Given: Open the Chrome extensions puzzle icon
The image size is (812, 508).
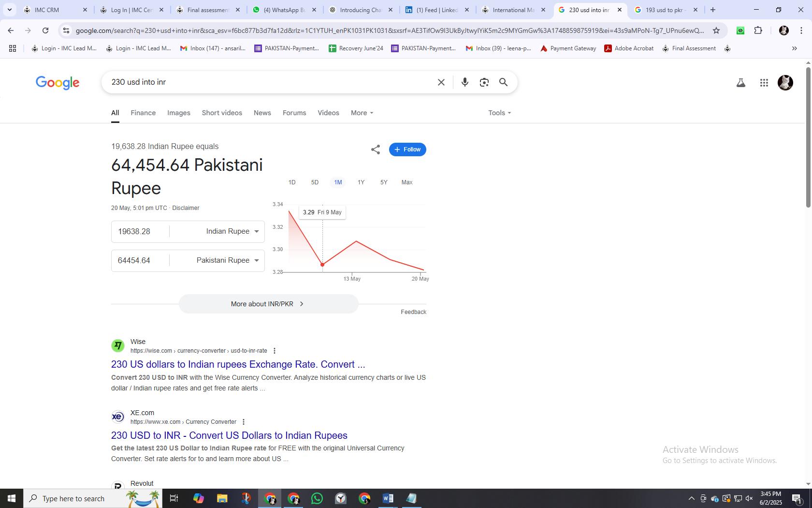Looking at the screenshot, I should pos(758,30).
